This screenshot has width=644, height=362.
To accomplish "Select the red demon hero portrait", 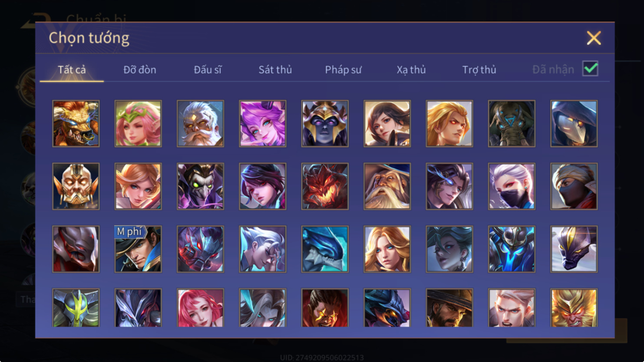I will coord(325,187).
